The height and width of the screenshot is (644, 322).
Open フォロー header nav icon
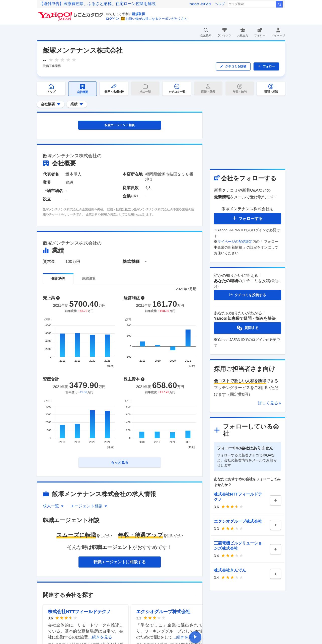(x=260, y=32)
